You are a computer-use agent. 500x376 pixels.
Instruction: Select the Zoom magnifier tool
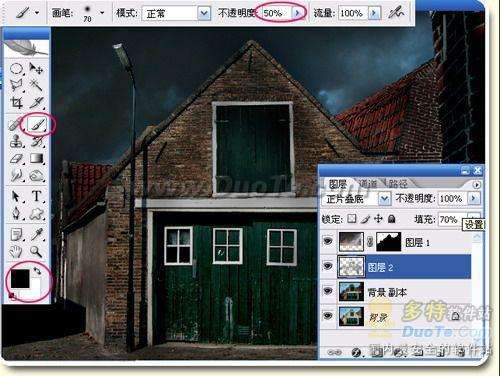(x=37, y=252)
